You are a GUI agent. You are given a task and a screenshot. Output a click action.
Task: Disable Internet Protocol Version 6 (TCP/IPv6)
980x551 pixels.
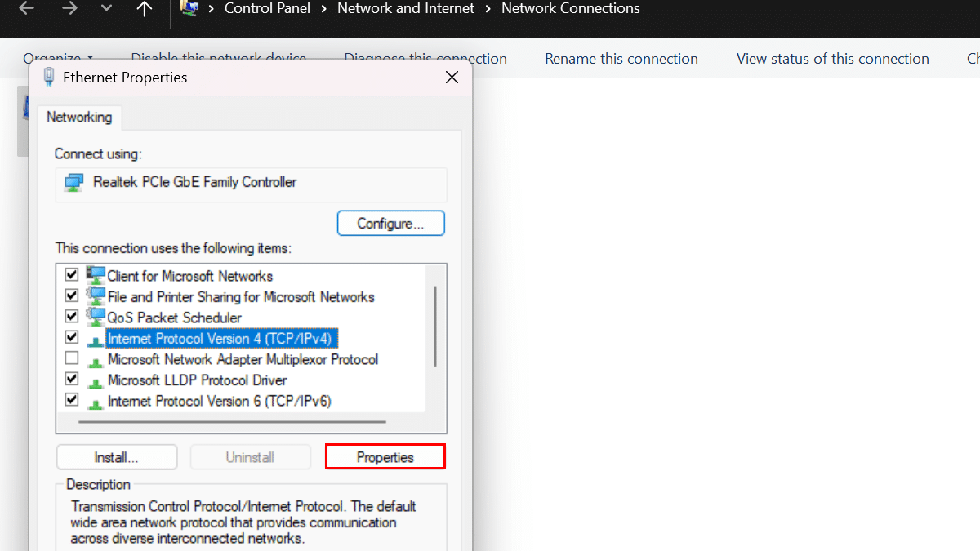(71, 400)
